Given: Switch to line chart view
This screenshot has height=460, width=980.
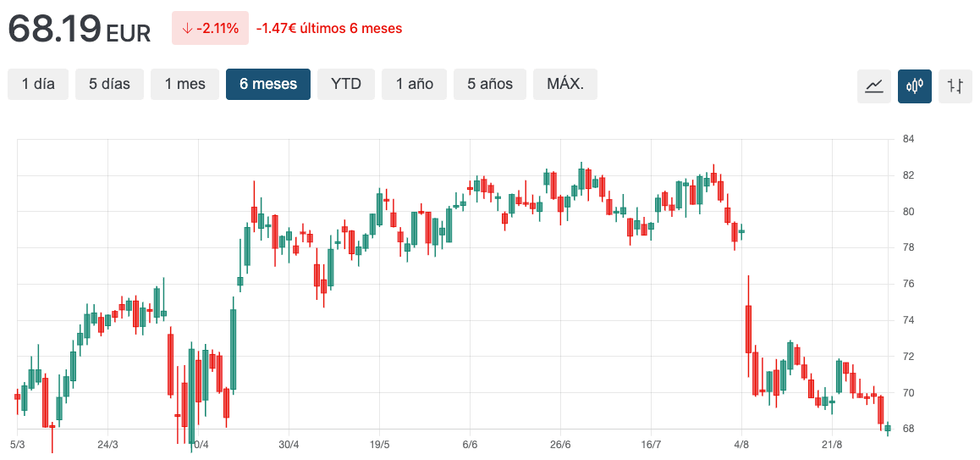Looking at the screenshot, I should pyautogui.click(x=873, y=86).
